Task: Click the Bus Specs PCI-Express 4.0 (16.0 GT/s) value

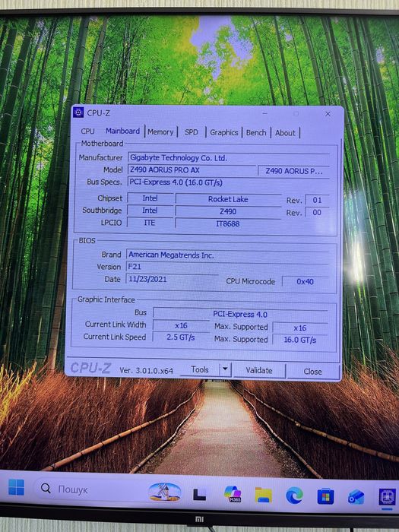Action: click(228, 182)
